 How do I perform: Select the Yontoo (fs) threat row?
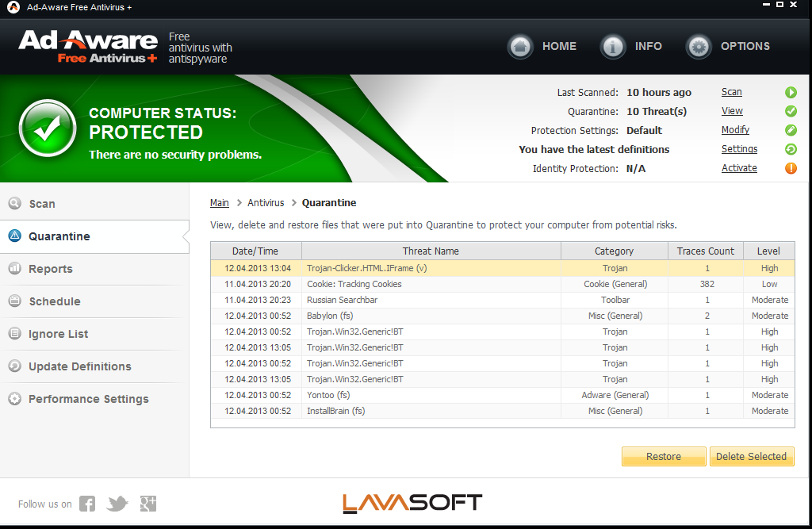(x=502, y=395)
